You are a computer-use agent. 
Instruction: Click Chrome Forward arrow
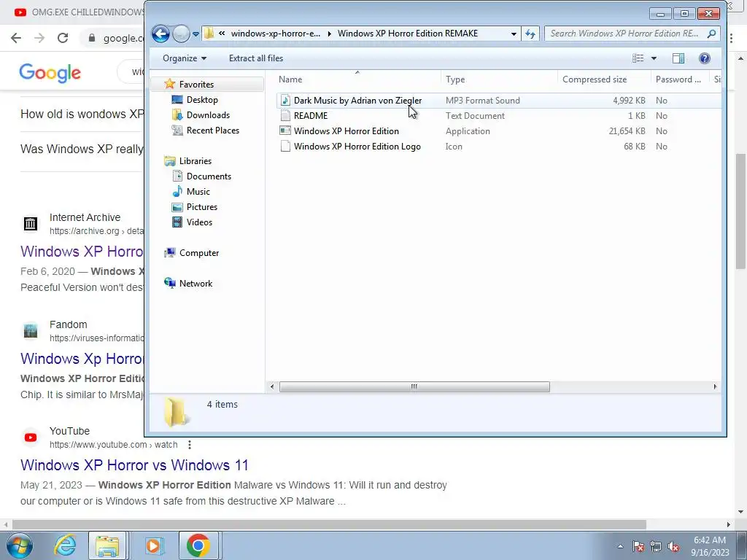pos(39,38)
